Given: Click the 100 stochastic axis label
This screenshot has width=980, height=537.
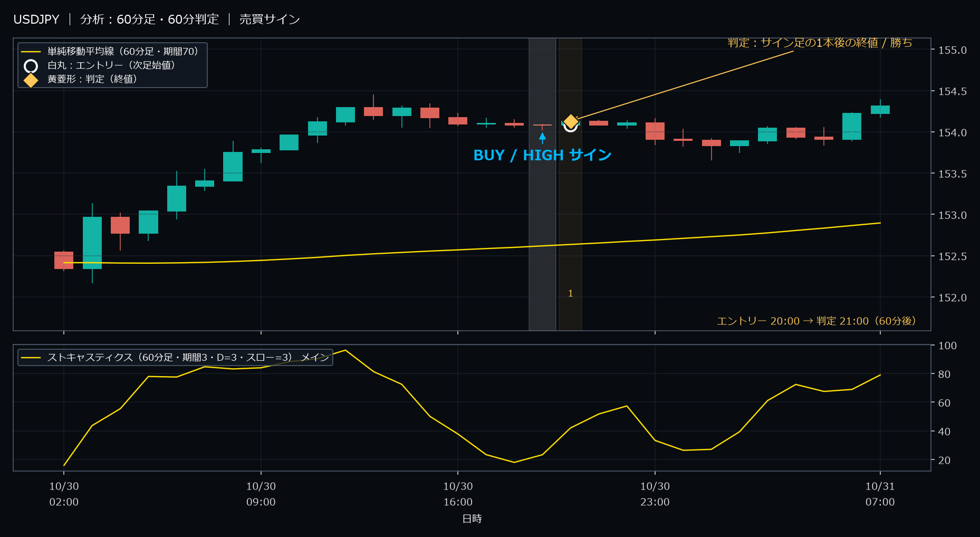Looking at the screenshot, I should 947,346.
